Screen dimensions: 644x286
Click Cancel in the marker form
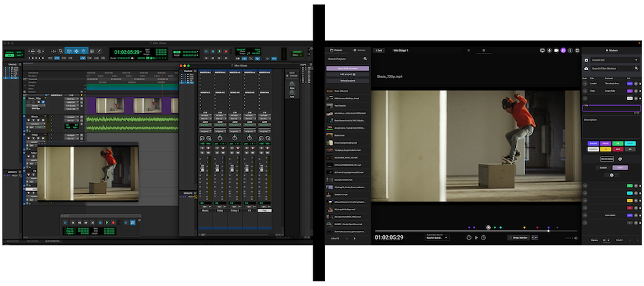pos(603,168)
